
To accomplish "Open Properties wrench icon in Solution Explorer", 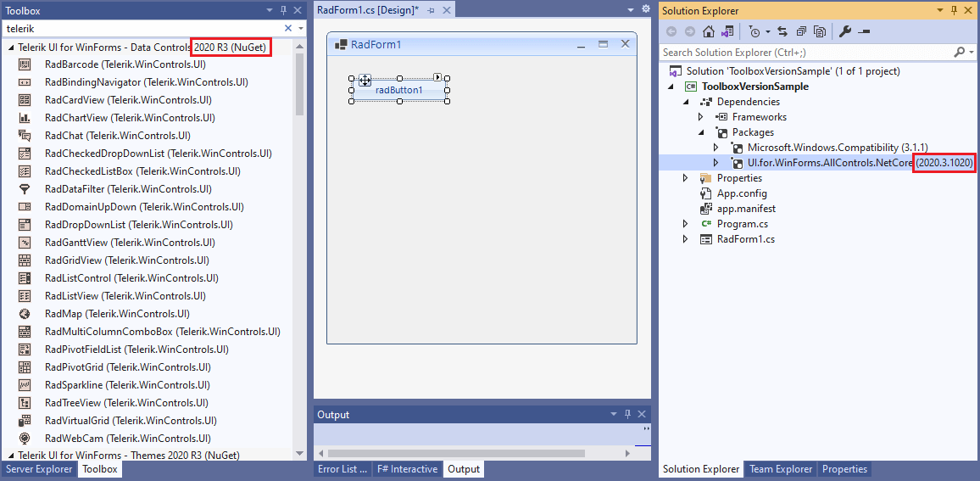I will tap(845, 31).
